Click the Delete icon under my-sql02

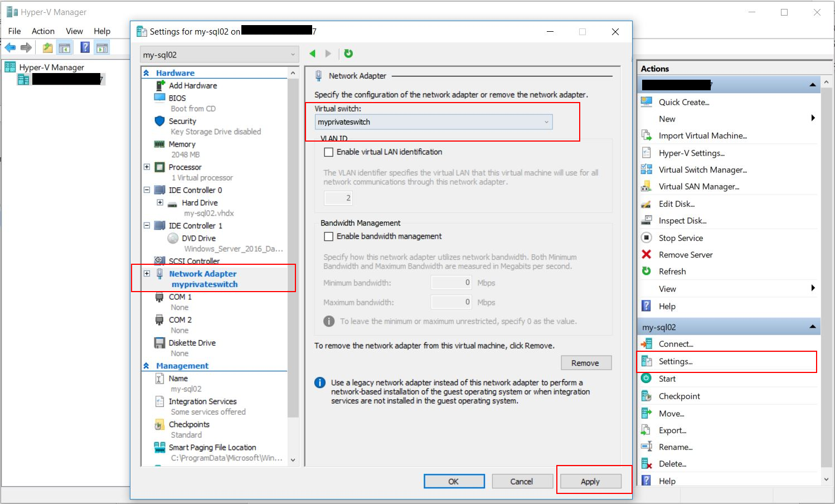647,464
